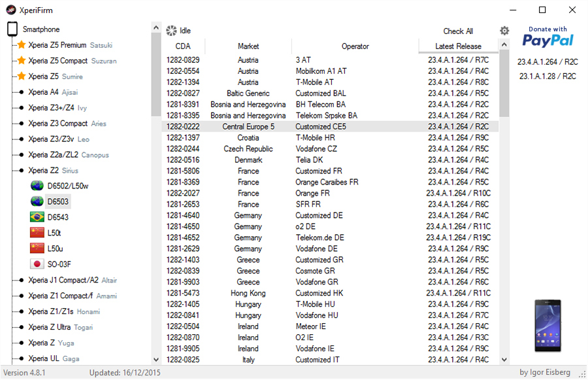Expand the Xperia Z3 Compact Aries node
588x380 pixels.
pyautogui.click(x=22, y=124)
